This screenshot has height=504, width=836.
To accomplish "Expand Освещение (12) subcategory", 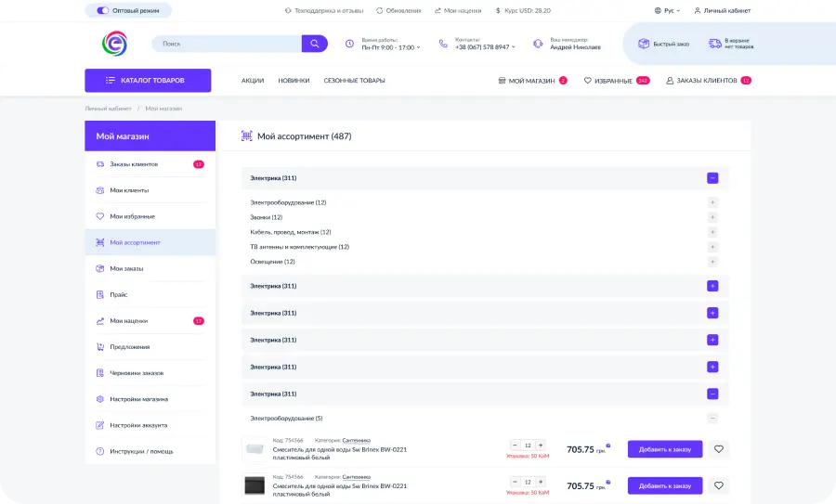I will pyautogui.click(x=712, y=262).
